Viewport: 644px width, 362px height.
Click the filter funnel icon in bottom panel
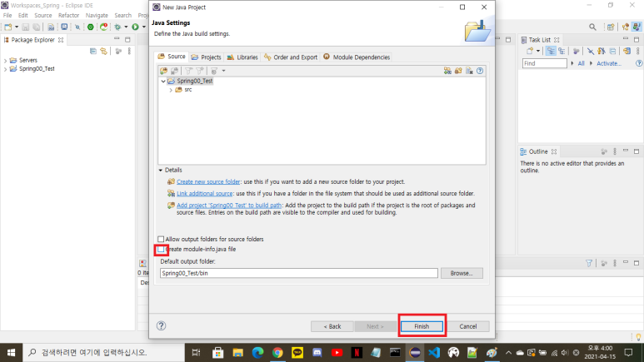pos(589,263)
